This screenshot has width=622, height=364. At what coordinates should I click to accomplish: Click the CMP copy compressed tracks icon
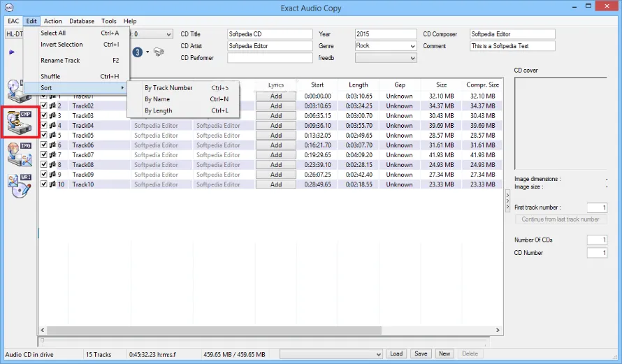click(x=20, y=122)
